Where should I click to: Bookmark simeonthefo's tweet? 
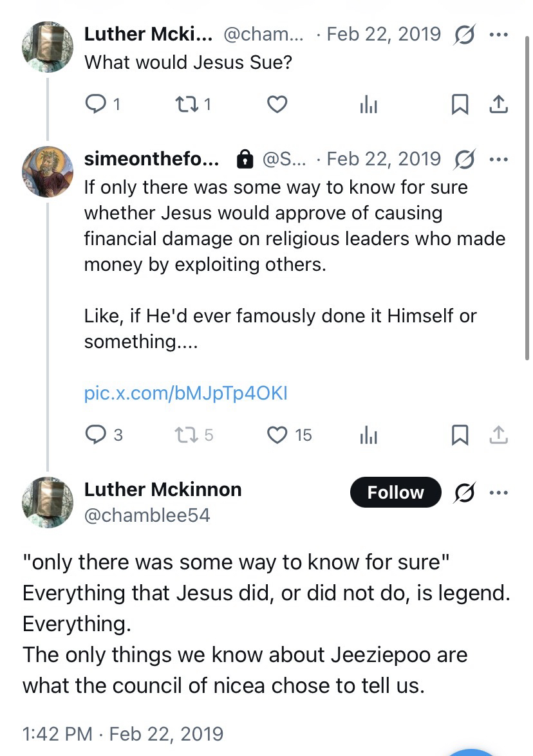(460, 435)
